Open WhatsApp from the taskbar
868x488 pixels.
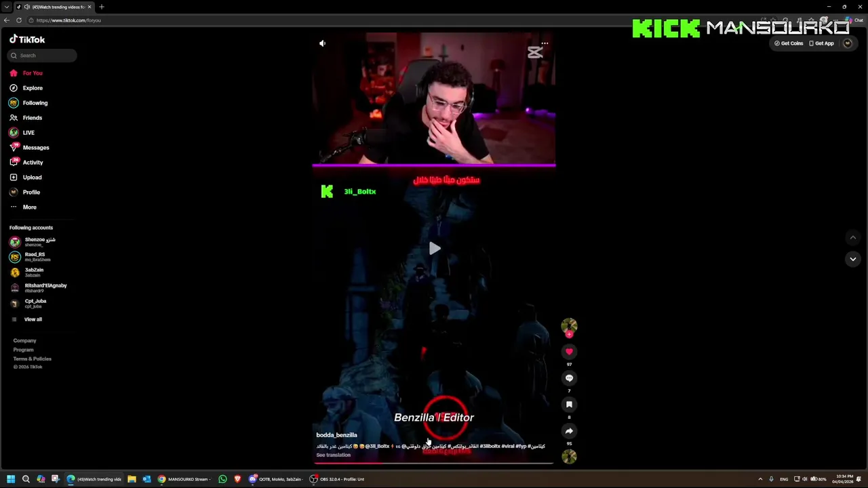tap(222, 479)
